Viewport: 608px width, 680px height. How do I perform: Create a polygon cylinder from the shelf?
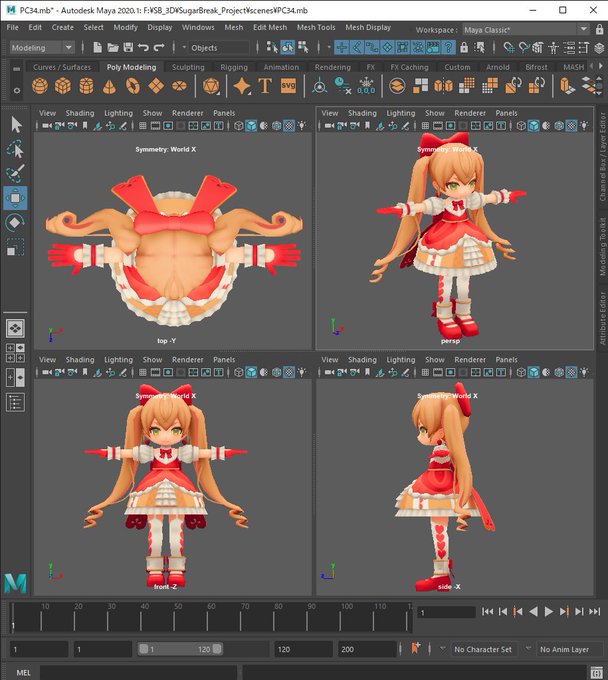86,86
